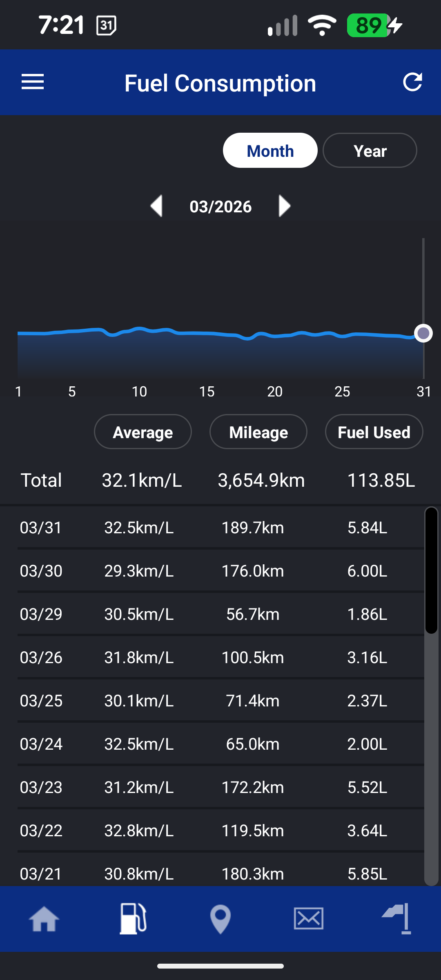
Task: Tap 1.86L in the 03/29 row
Action: [x=367, y=614]
